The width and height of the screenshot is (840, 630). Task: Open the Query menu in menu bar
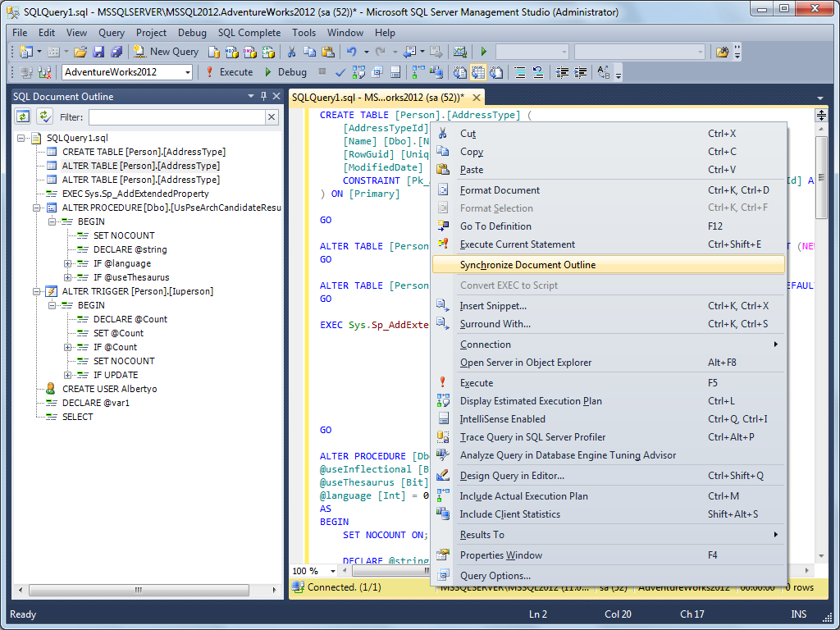point(112,33)
